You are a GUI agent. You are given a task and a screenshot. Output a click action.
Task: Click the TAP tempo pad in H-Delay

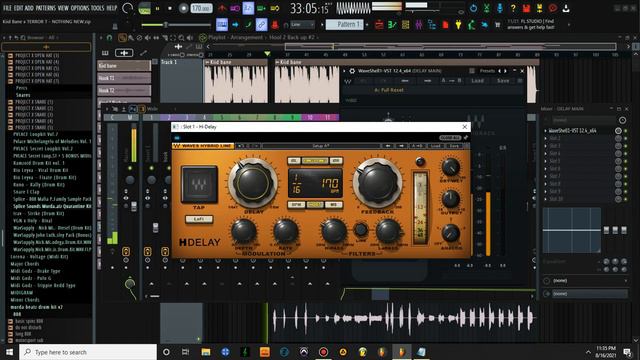click(x=199, y=184)
